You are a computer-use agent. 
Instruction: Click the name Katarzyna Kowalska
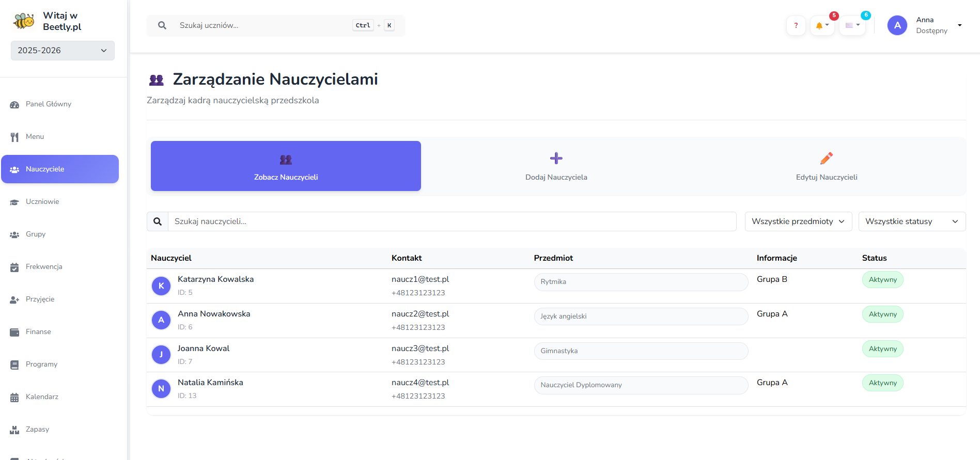point(215,279)
